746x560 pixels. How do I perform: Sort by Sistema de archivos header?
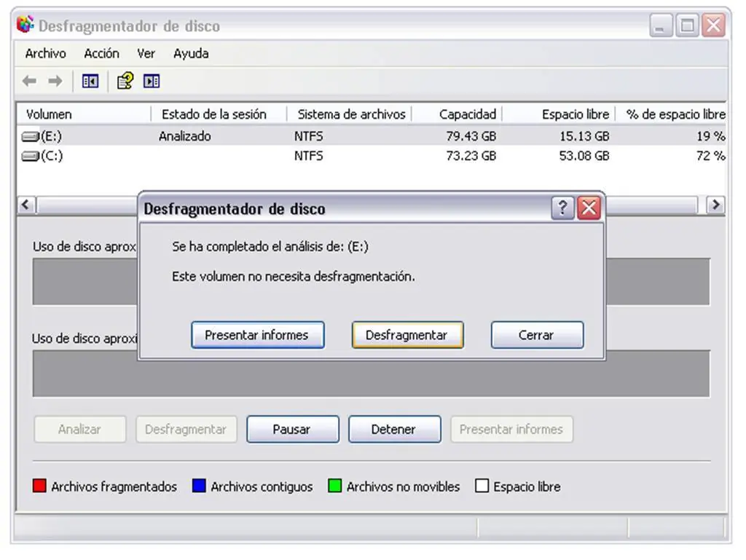click(x=349, y=114)
